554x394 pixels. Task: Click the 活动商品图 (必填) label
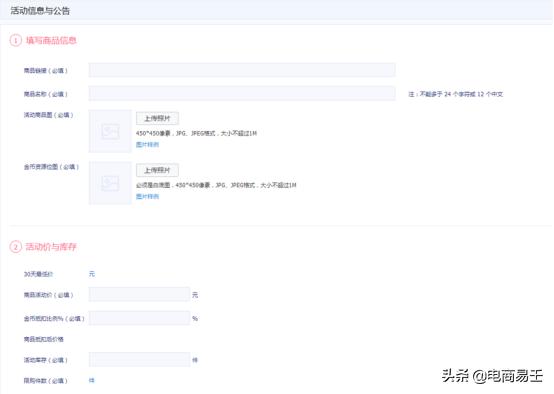click(x=48, y=115)
